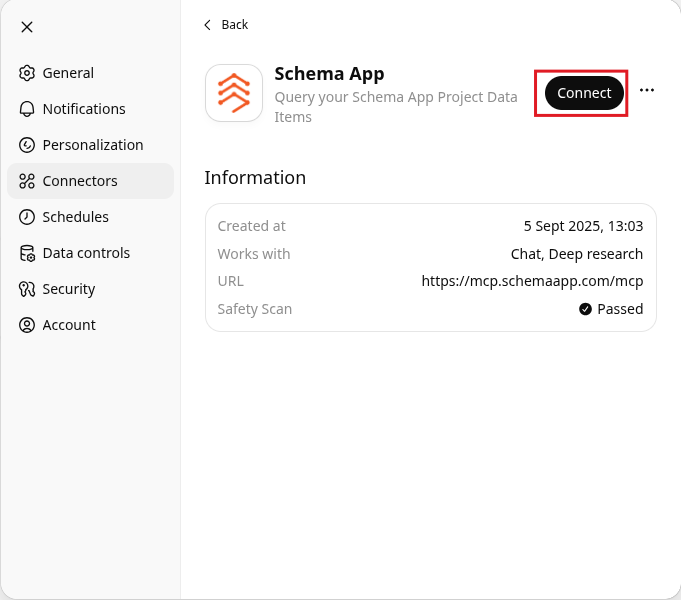
Task: Click the 'Schema App' title
Action: click(x=329, y=74)
